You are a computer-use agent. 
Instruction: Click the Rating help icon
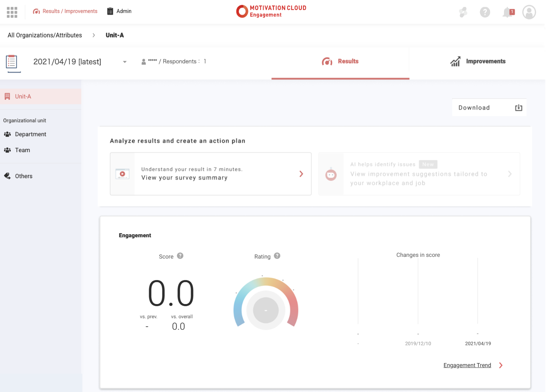click(277, 256)
